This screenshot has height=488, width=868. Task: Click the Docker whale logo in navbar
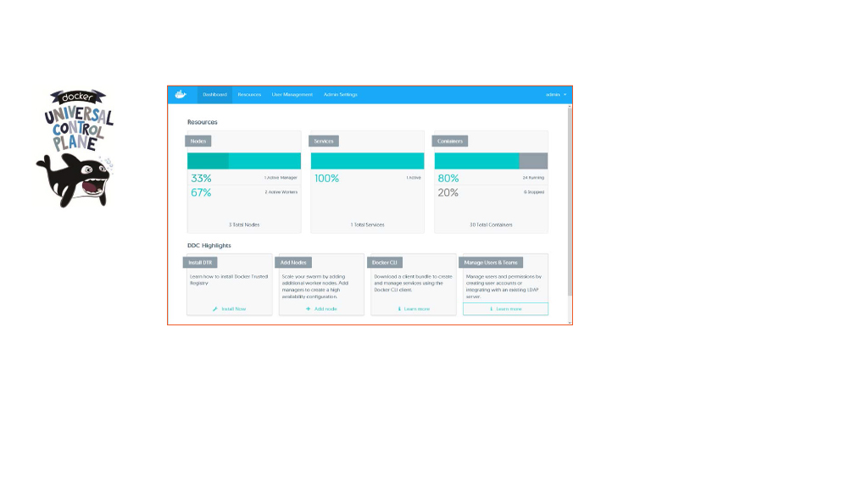(x=181, y=94)
